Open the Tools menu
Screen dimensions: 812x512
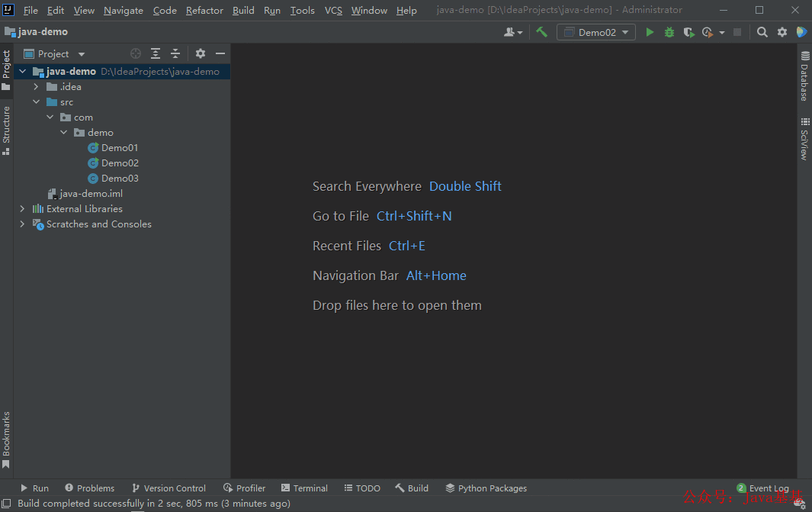coord(303,11)
